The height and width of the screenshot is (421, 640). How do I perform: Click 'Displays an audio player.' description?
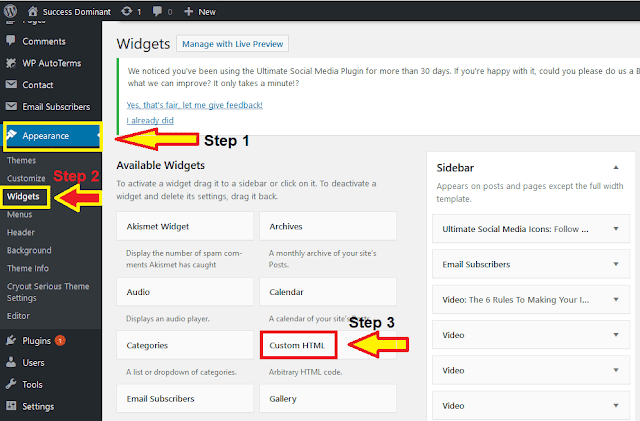(168, 319)
